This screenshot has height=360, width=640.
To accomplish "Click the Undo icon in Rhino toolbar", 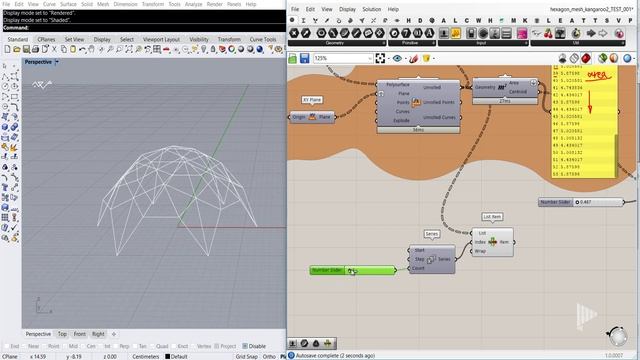I will (x=82, y=49).
